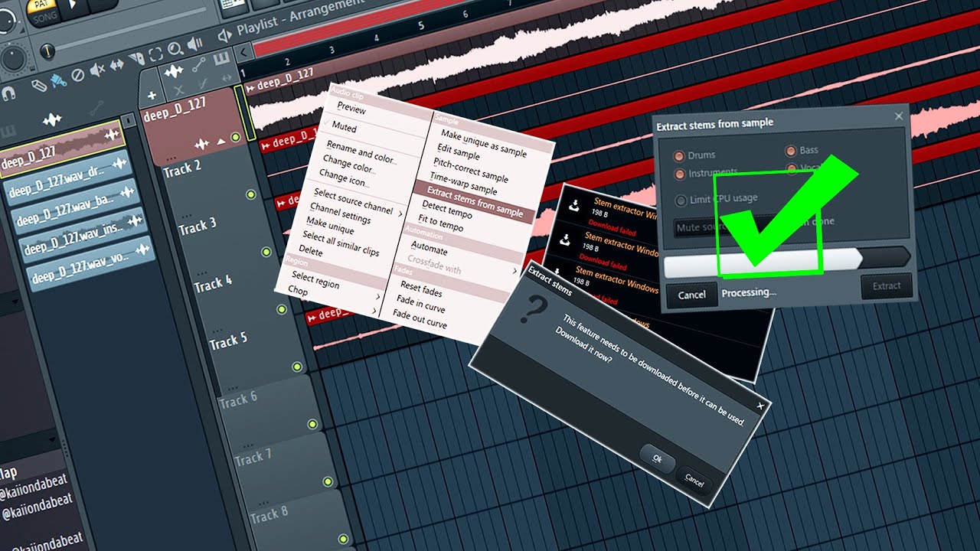
Task: Select the Delete tool circle-slash icon
Action: click(x=78, y=75)
